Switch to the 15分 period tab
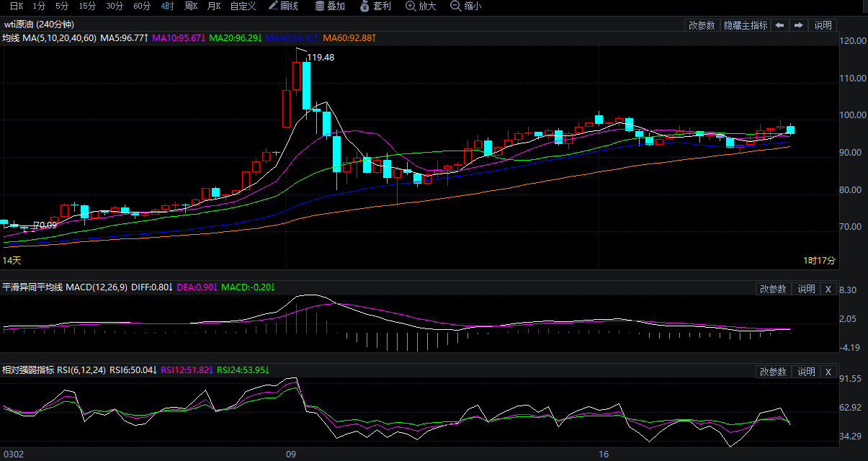The width and height of the screenshot is (868, 461). coord(87,6)
